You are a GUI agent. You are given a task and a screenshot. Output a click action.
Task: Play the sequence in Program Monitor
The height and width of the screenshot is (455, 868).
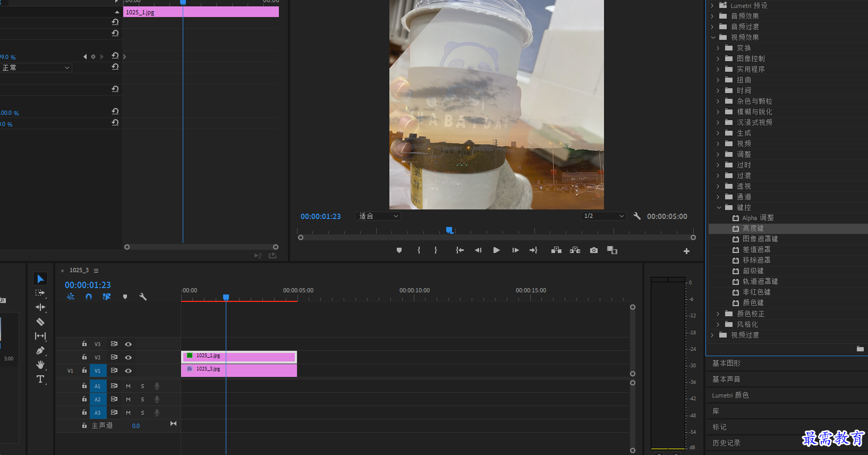[496, 250]
